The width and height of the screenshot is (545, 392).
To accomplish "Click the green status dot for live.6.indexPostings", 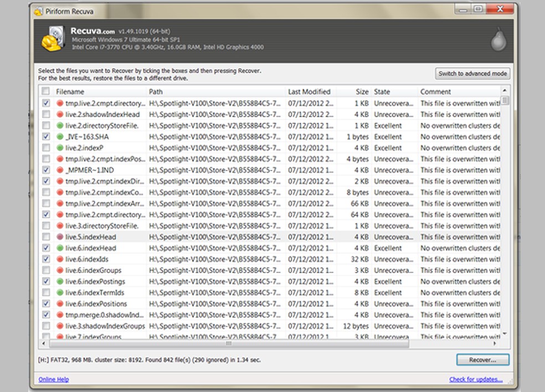I will (60, 281).
